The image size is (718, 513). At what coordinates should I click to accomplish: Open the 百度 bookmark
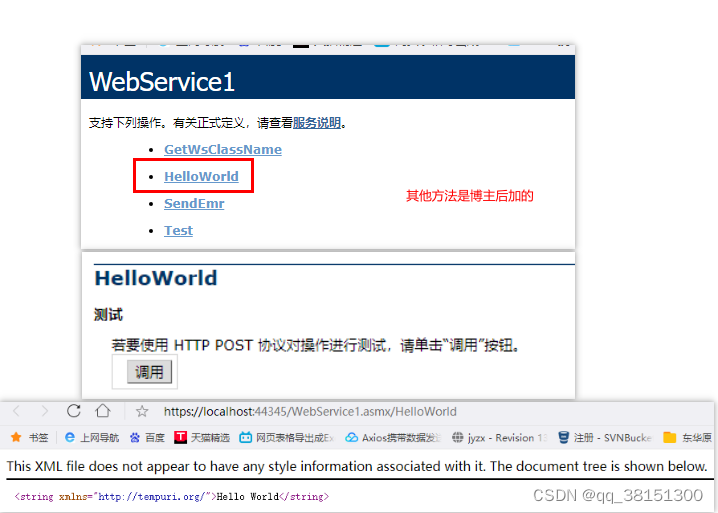click(x=147, y=437)
